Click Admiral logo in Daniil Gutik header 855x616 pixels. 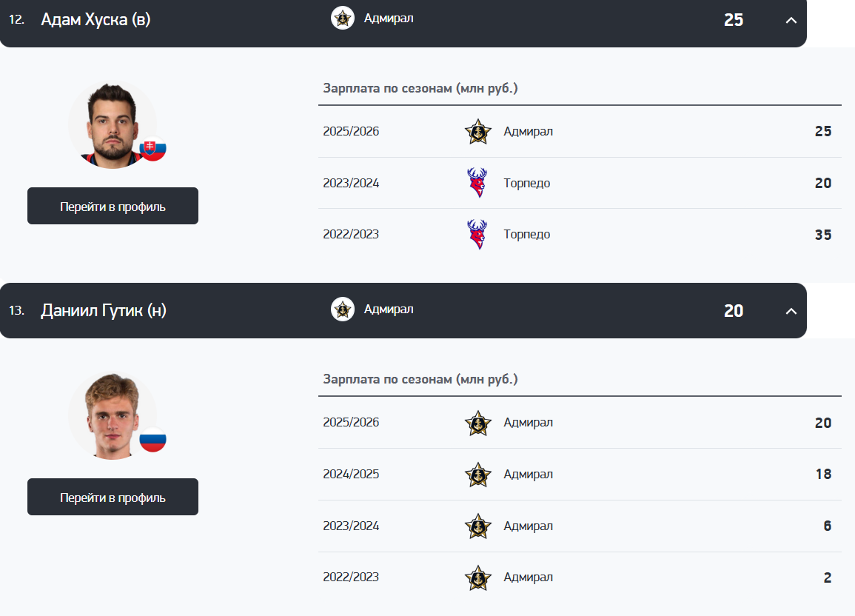(342, 309)
